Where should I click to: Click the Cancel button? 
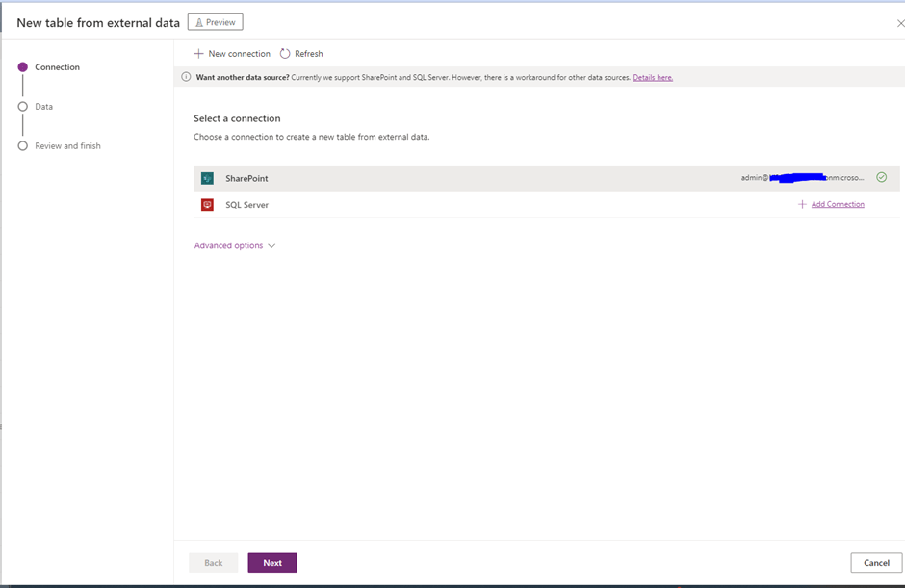click(x=875, y=563)
